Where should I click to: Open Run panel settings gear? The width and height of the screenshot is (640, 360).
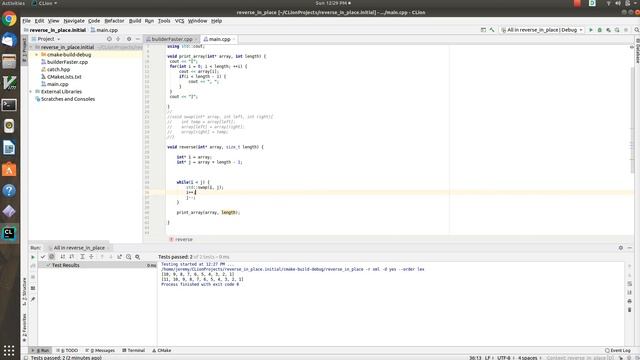(x=621, y=248)
